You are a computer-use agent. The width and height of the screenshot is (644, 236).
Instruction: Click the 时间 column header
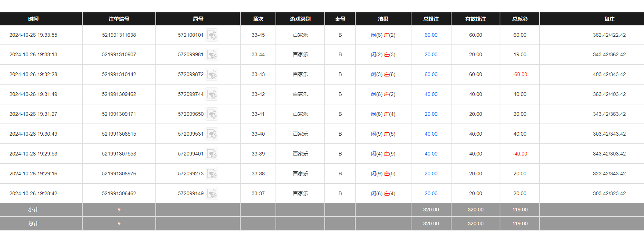pyautogui.click(x=33, y=19)
